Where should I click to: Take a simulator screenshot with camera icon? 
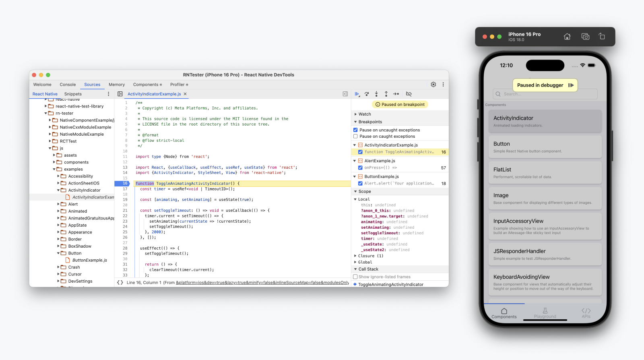585,37
